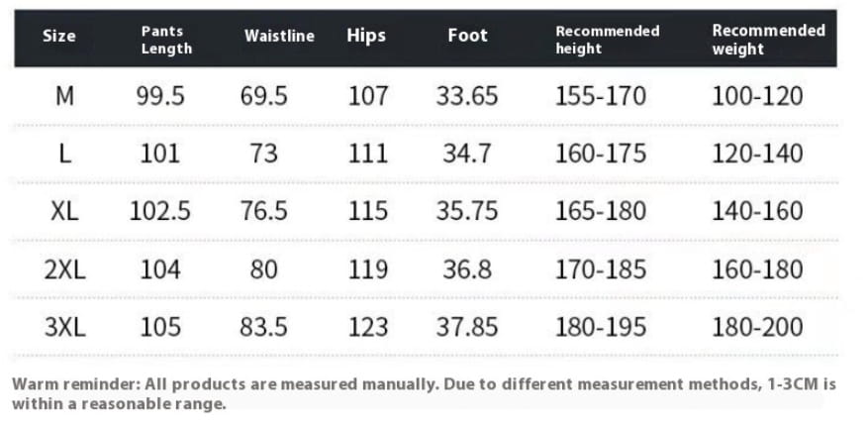Click the Hips column header
868x426 pixels.
pos(366,37)
